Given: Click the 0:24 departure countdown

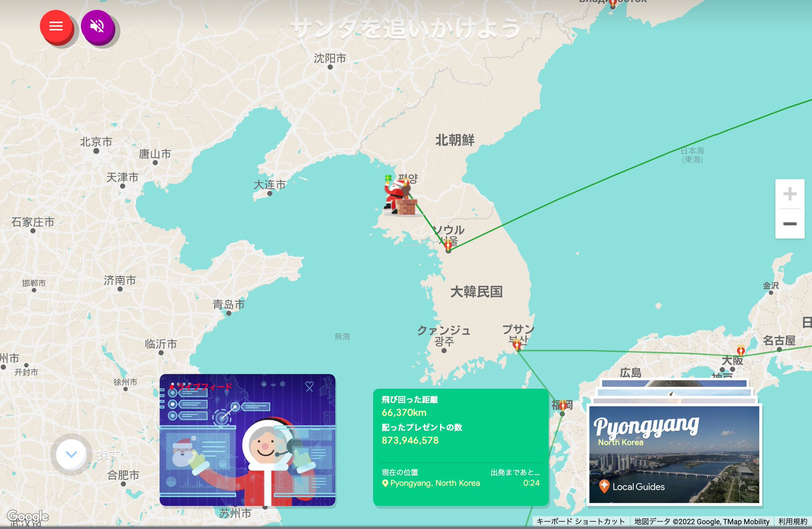Looking at the screenshot, I should [x=531, y=483].
